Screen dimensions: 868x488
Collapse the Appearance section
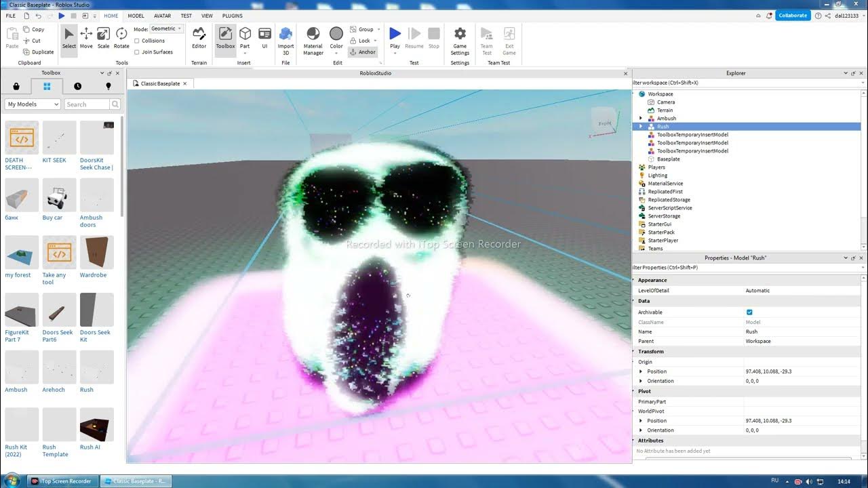pyautogui.click(x=635, y=280)
